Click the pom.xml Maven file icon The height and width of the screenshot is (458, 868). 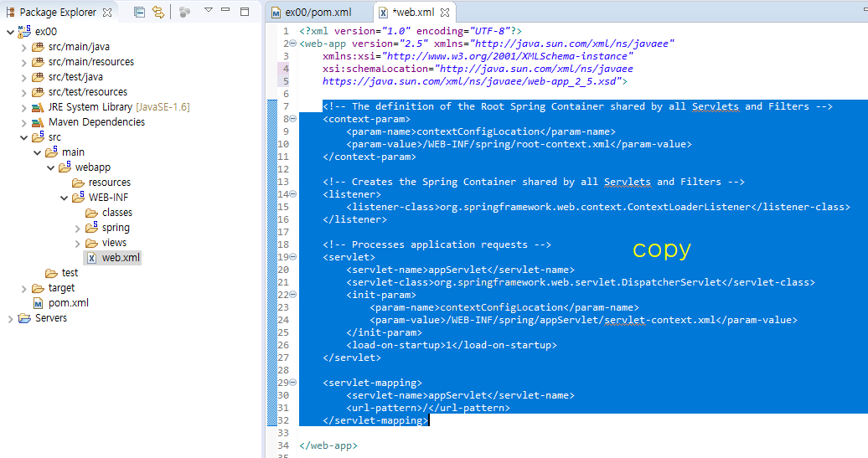tap(38, 303)
